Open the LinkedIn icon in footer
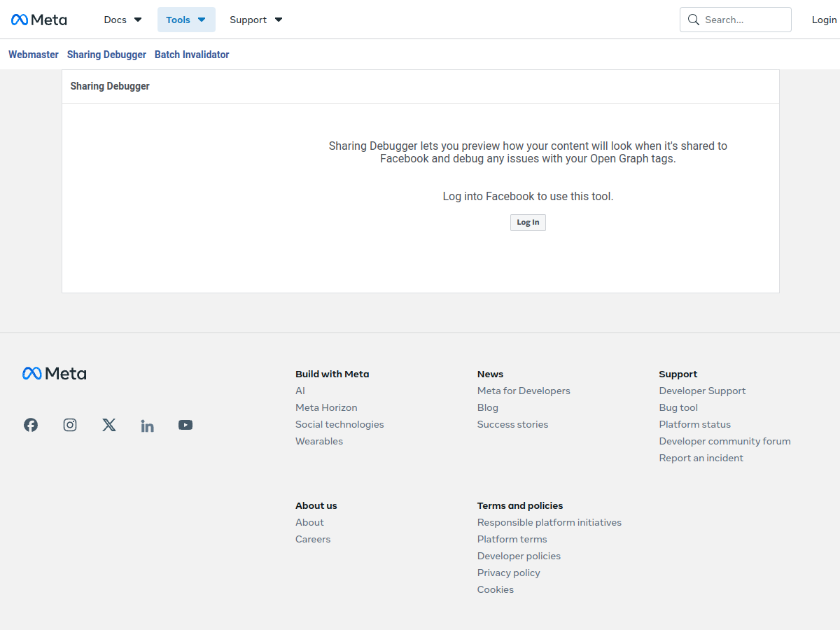The width and height of the screenshot is (840, 630). click(147, 426)
